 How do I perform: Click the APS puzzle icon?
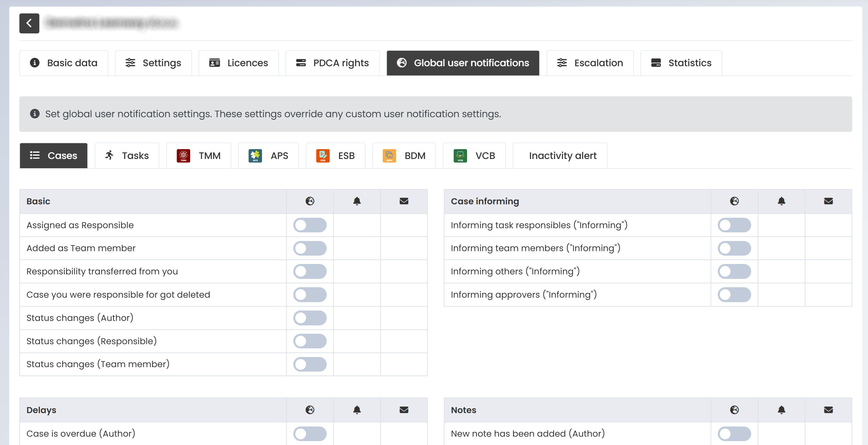255,156
